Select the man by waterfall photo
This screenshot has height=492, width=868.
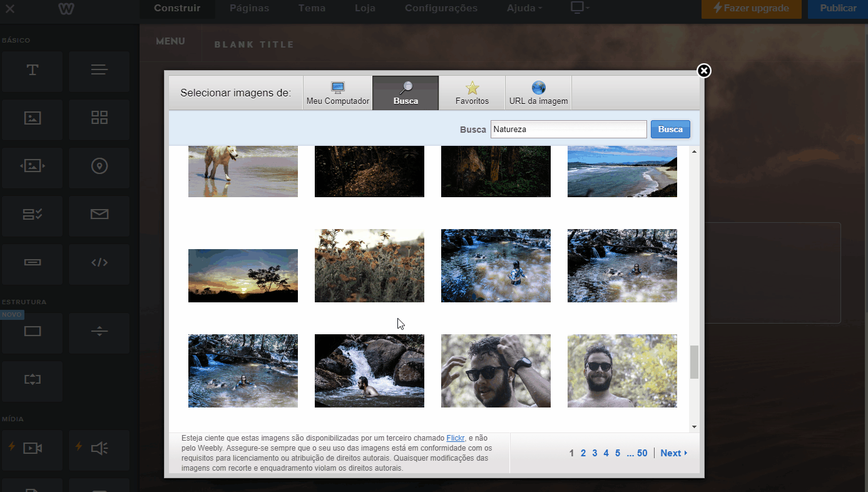(x=369, y=371)
